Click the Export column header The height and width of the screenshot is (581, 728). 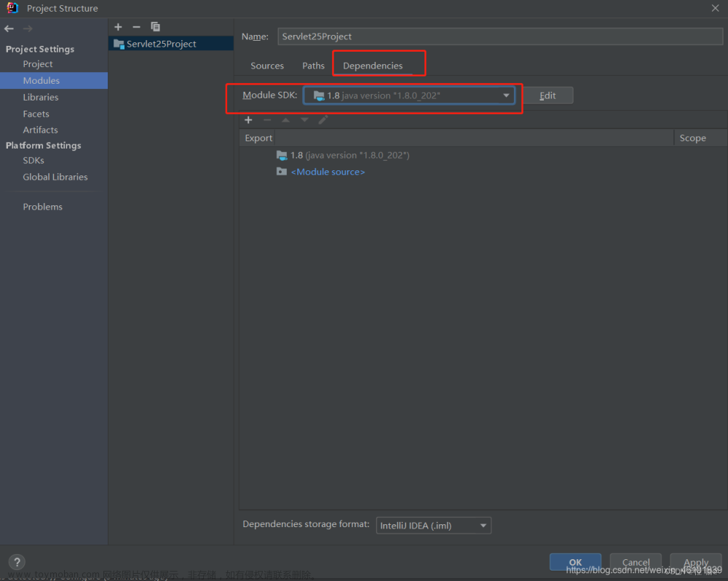click(x=258, y=138)
